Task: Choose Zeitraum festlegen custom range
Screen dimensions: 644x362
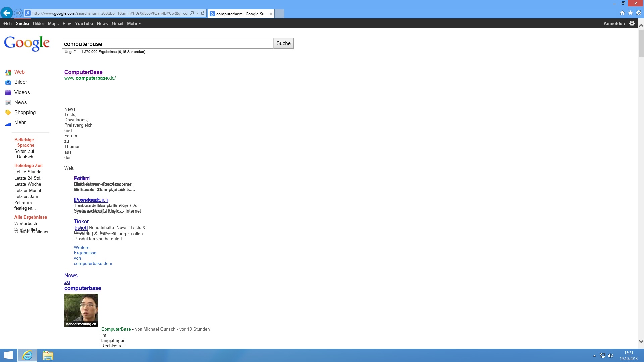Action: 25,205
